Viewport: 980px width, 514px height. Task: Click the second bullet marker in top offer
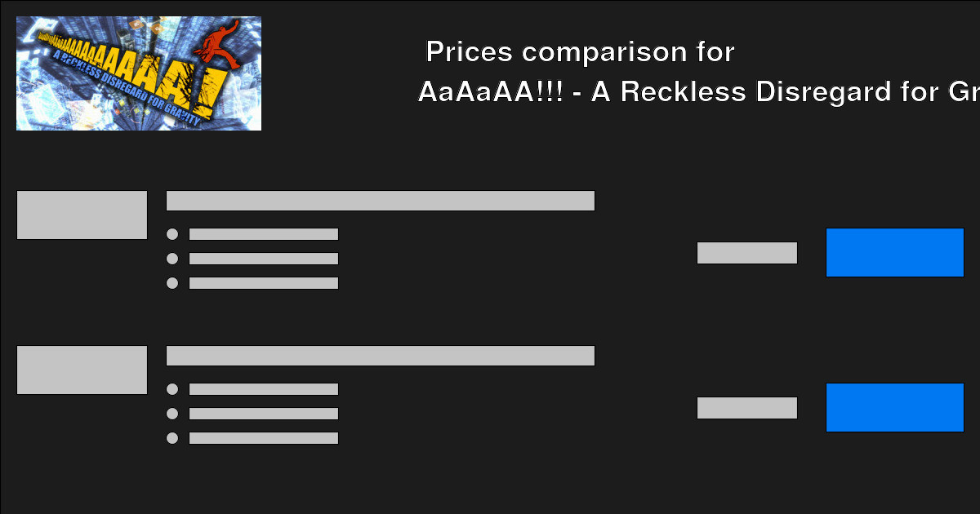click(172, 259)
